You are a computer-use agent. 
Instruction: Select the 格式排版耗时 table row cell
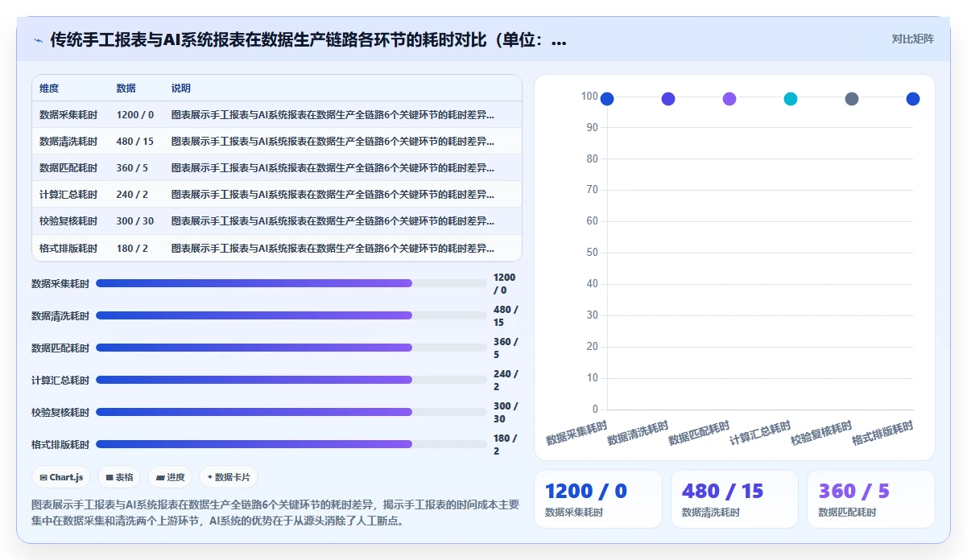68,248
